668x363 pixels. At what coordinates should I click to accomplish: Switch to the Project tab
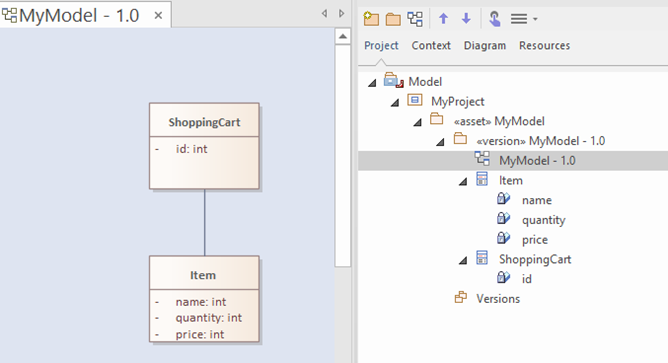(x=381, y=46)
